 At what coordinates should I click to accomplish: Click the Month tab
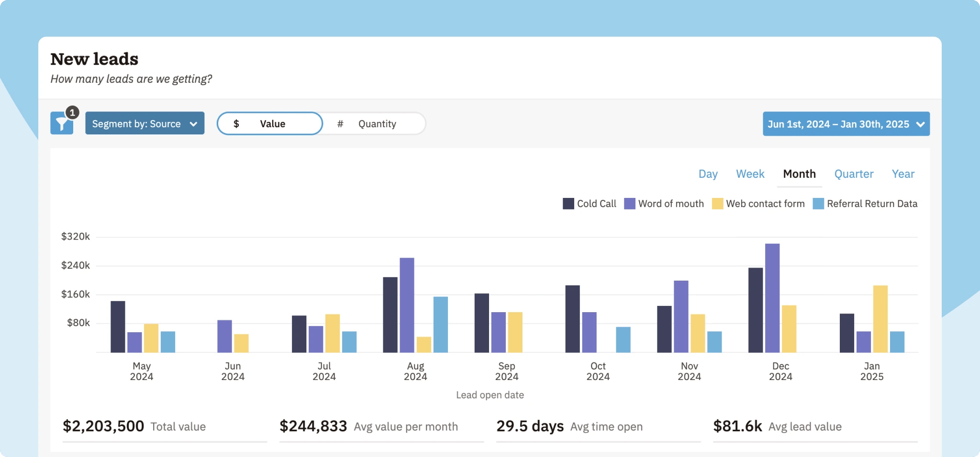point(799,174)
